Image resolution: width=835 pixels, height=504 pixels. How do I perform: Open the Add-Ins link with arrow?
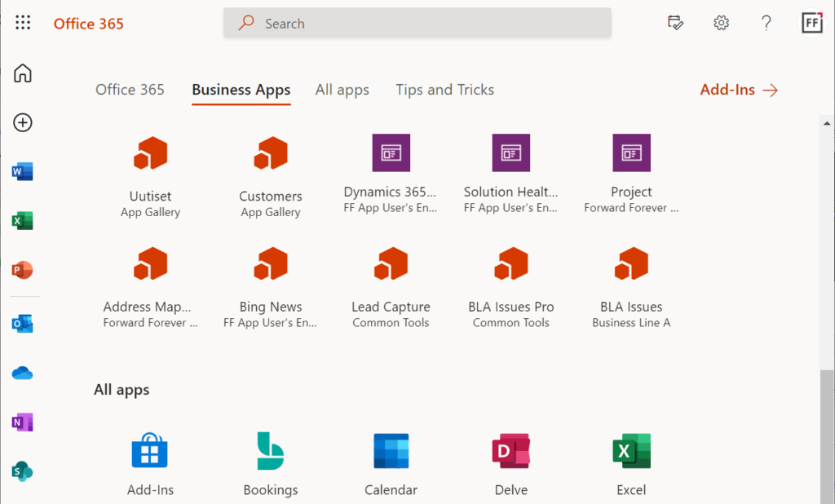738,90
